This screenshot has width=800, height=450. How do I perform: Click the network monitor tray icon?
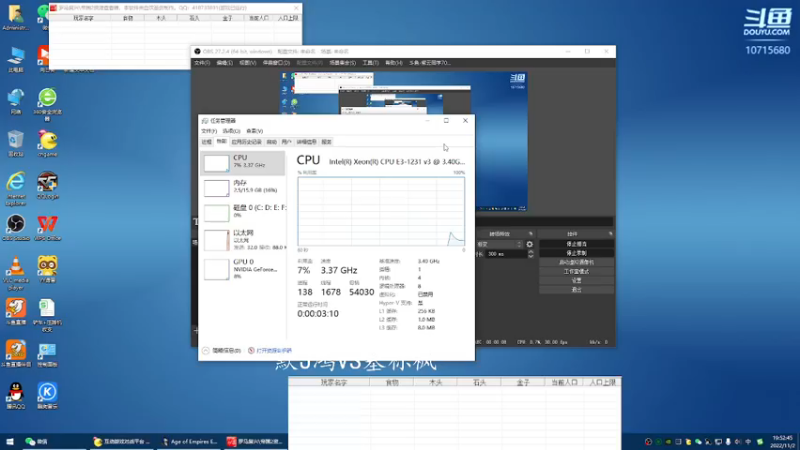pyautogui.click(x=718, y=442)
